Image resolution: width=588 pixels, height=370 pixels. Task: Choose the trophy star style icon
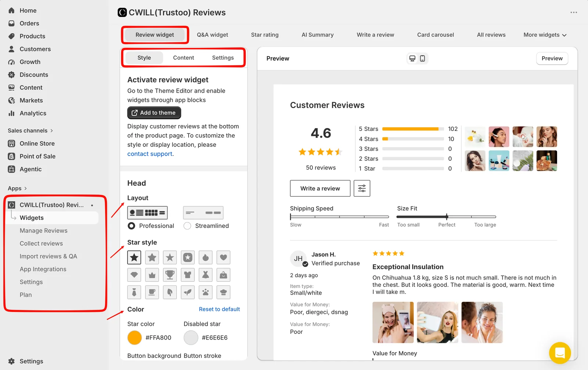pyautogui.click(x=170, y=275)
